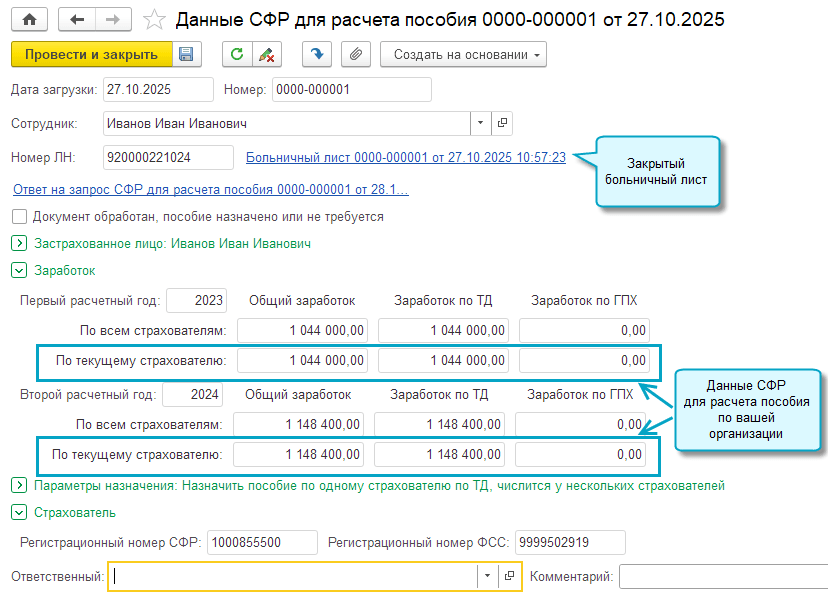Open the 'Ответ на запрос СФР' link
Image resolution: width=828 pixels, height=596 pixels.
[x=210, y=189]
